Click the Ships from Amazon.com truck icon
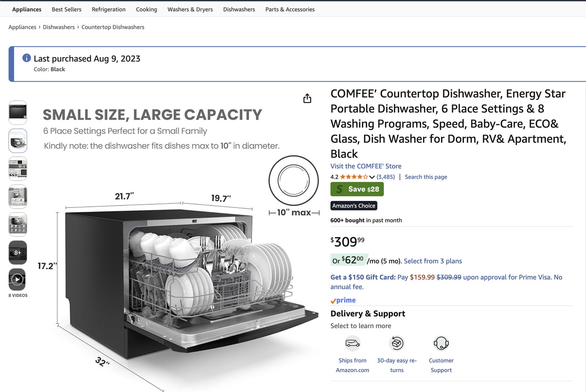The width and height of the screenshot is (586, 392). pos(353,343)
